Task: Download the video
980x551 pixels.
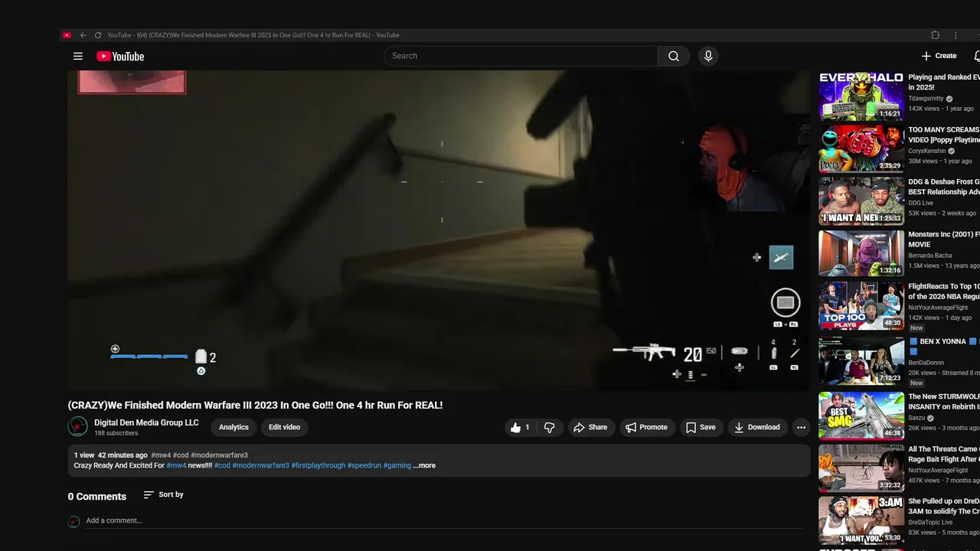Action: click(756, 428)
